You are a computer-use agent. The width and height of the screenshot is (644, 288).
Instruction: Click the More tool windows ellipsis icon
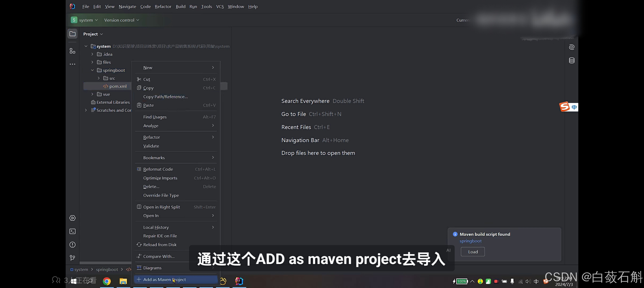click(x=72, y=64)
